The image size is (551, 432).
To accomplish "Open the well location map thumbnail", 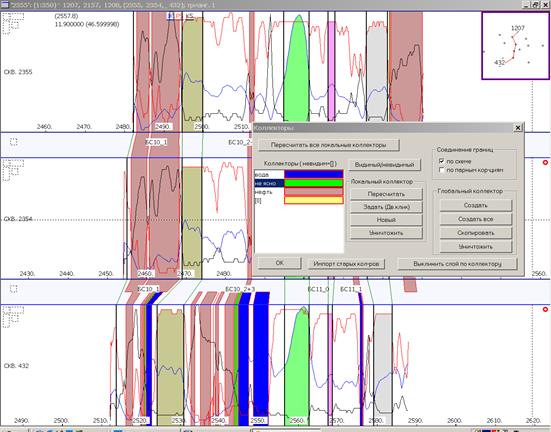I will 515,45.
